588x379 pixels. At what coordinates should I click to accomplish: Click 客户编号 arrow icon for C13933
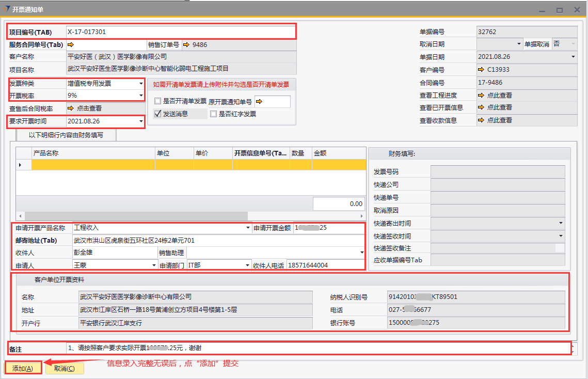(481, 70)
